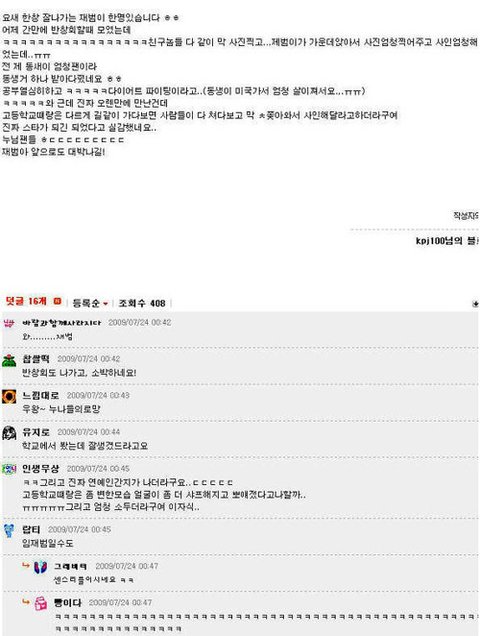Click the pink avatar of 바람과함께사라지다
Screen dimensions: 480x636
click(x=9, y=324)
